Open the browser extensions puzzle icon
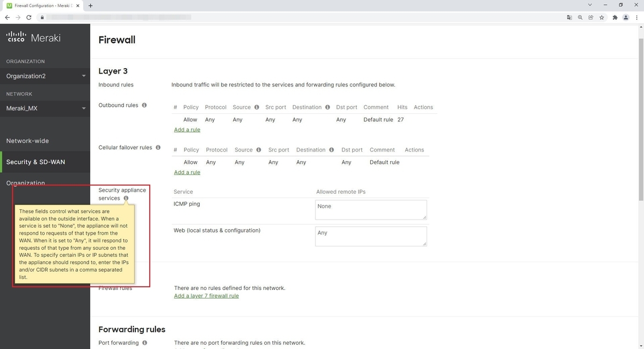The width and height of the screenshot is (644, 349). pos(614,17)
